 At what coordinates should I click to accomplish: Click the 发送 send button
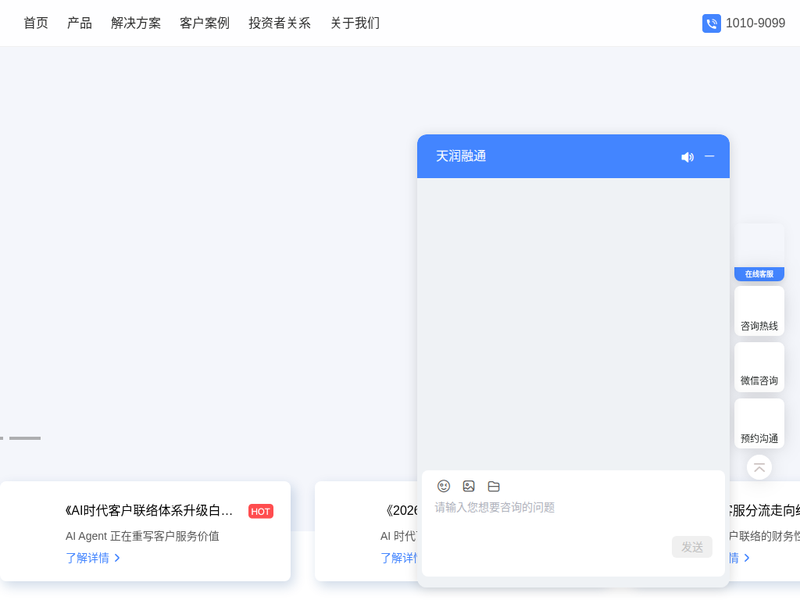click(692, 547)
